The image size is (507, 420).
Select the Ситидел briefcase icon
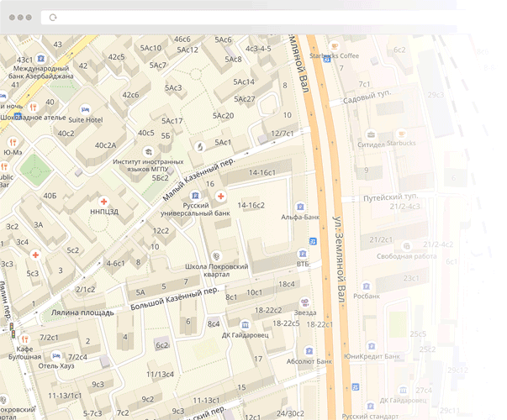pyautogui.click(x=371, y=134)
